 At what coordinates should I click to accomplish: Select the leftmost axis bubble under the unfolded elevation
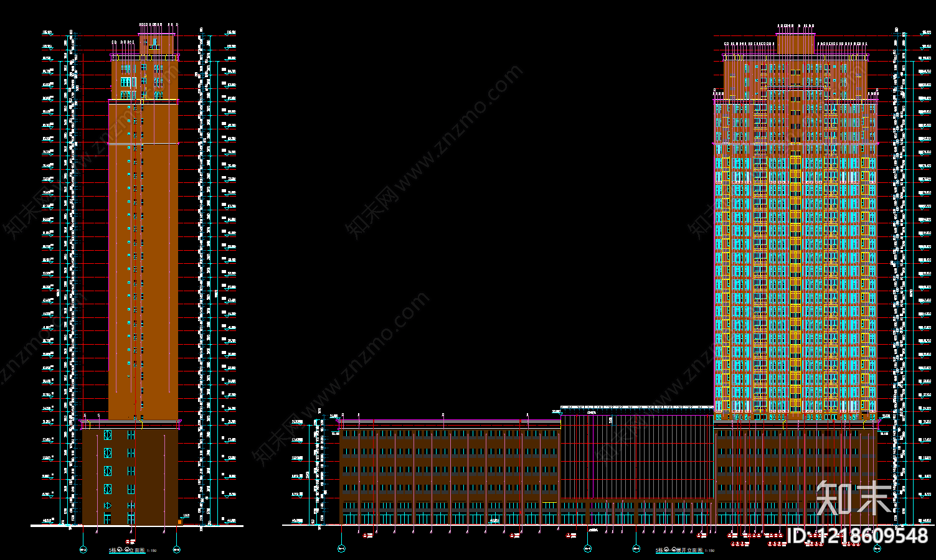point(341,549)
